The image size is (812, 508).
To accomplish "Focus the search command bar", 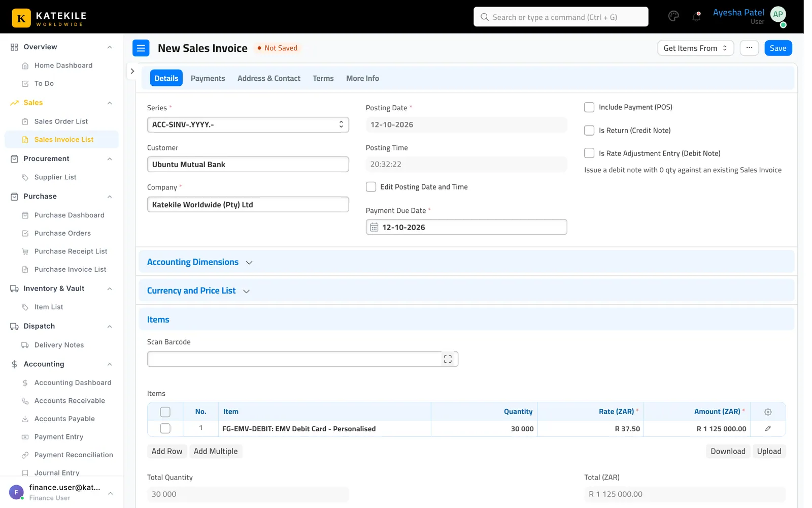I will (x=561, y=17).
